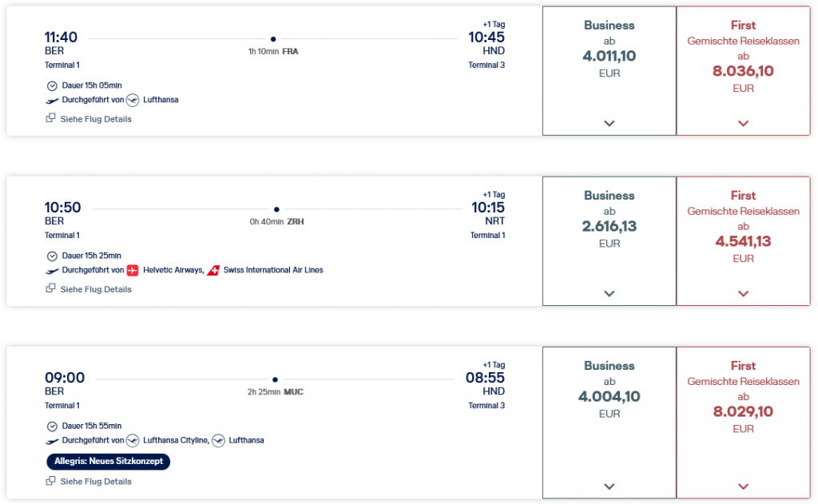Screen dimensions: 818x504
Task: Click Swiss International Air Lines logo
Action: 213,270
